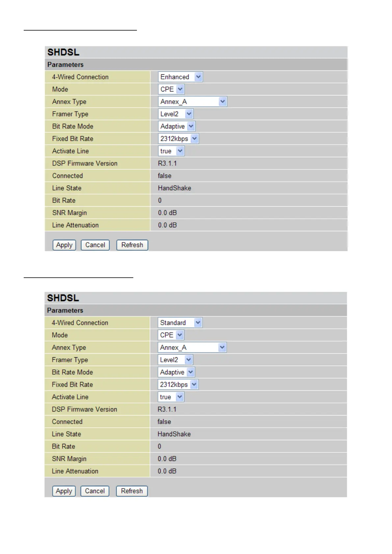This screenshot has width=392, height=554.
Task: Open Annex Type dropdown in the Standard panel
Action: tap(192, 347)
